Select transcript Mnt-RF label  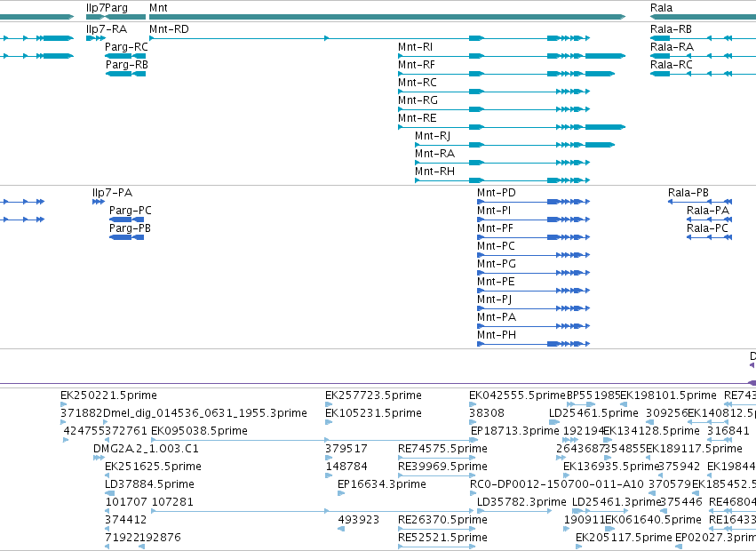[x=417, y=65]
